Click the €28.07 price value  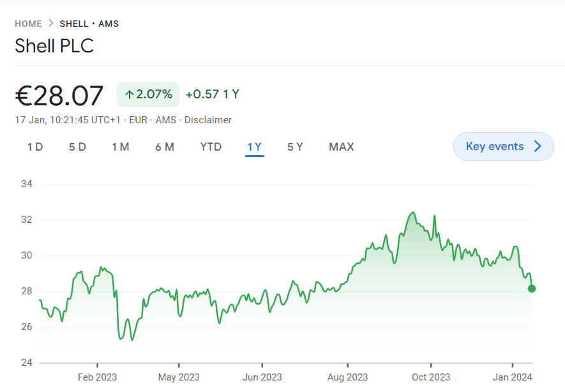tap(59, 96)
